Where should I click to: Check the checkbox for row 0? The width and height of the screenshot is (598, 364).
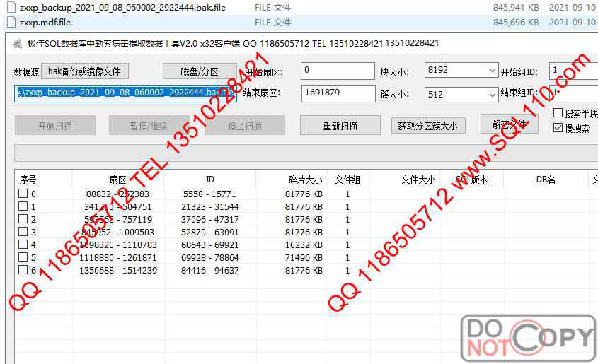(23, 194)
